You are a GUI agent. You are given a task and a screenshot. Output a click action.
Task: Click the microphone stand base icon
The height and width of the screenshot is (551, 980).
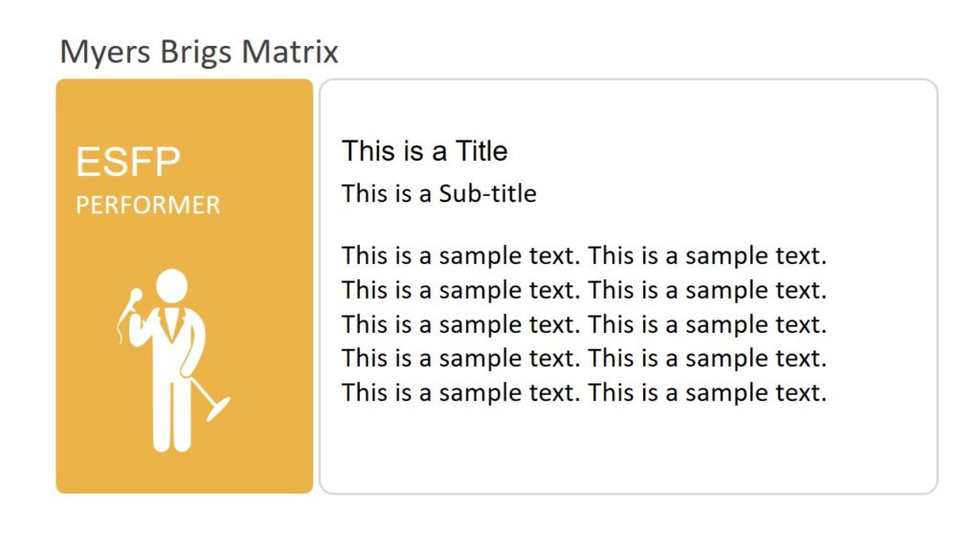(x=218, y=408)
